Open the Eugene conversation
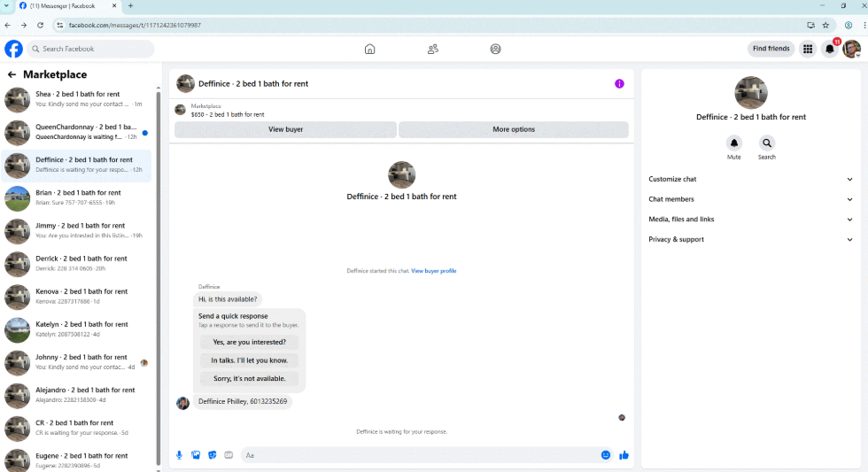The image size is (868, 472). pyautogui.click(x=76, y=460)
